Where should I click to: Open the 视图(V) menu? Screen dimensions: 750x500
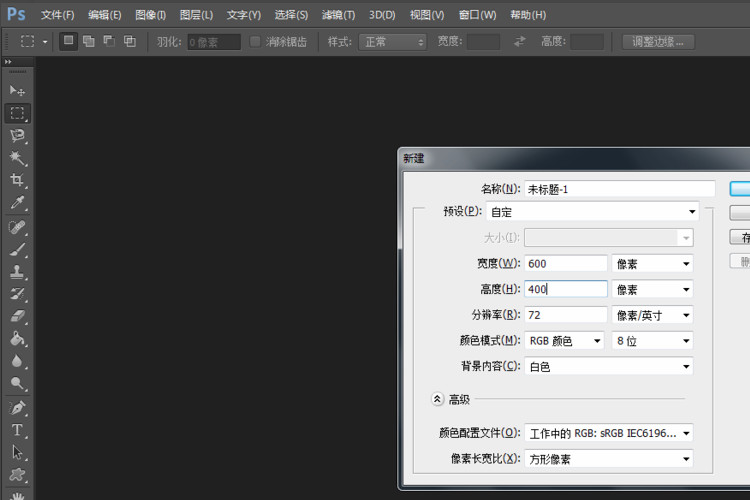(x=427, y=15)
